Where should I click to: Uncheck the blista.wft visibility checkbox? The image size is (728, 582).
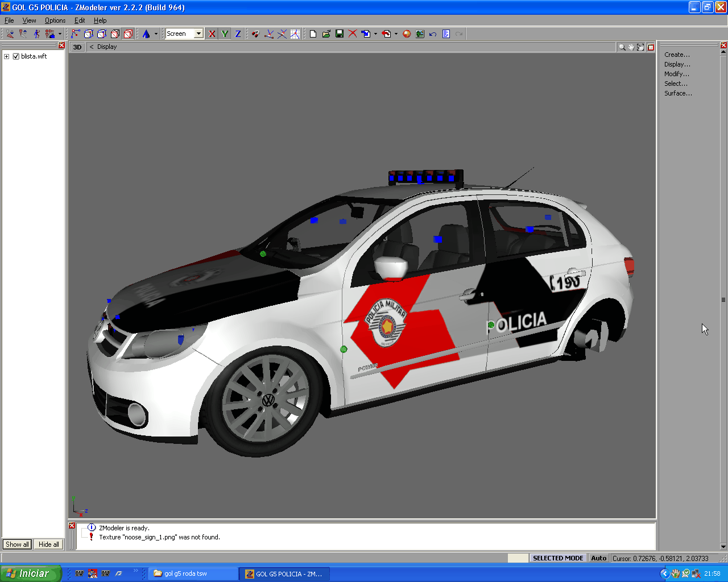pos(15,56)
